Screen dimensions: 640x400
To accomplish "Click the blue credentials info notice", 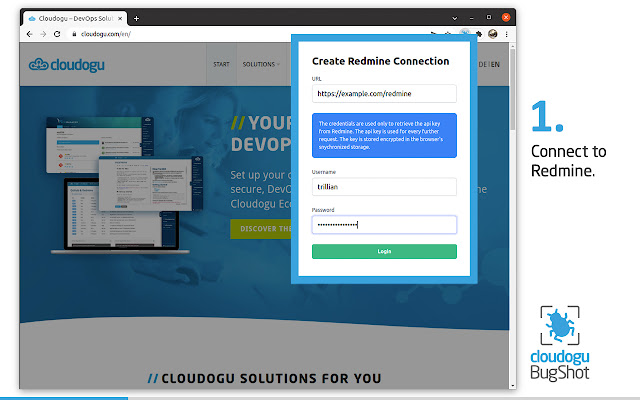I will (x=384, y=136).
